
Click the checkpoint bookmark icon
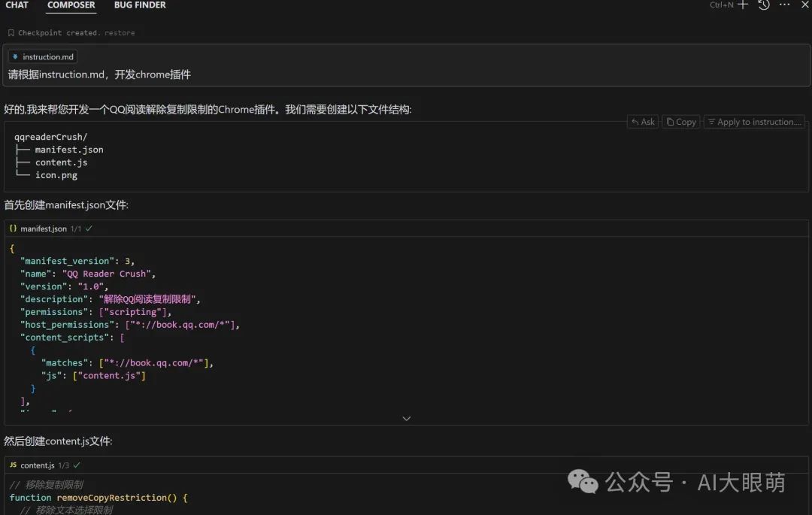[11, 33]
